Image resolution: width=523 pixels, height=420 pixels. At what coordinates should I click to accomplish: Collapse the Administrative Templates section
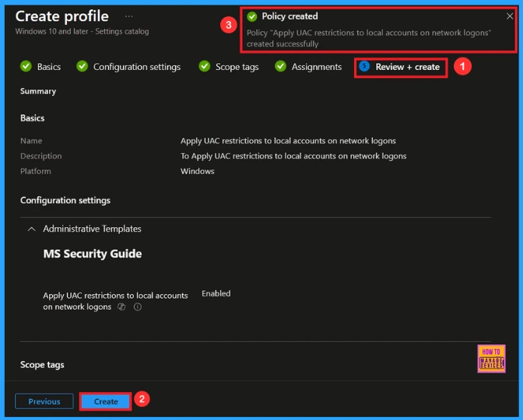coord(31,229)
